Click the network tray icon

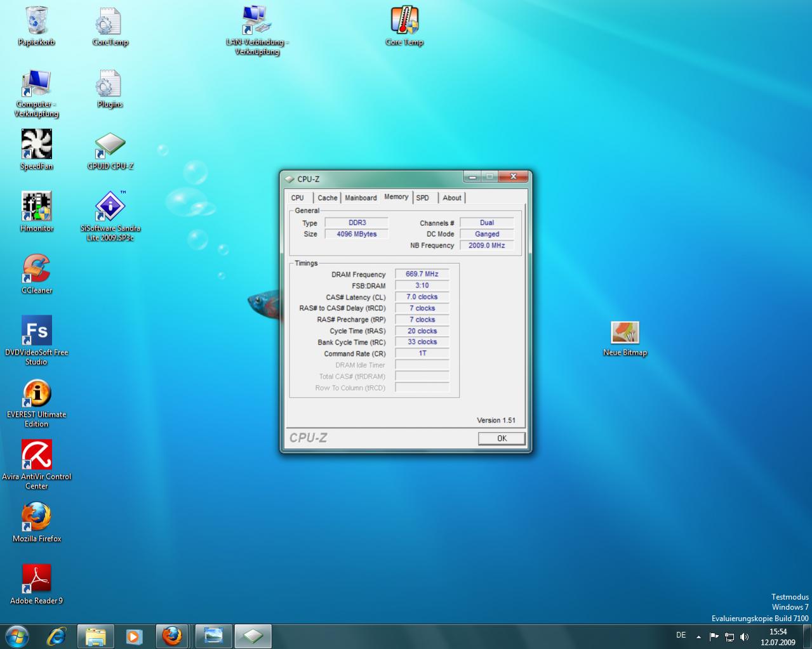729,637
